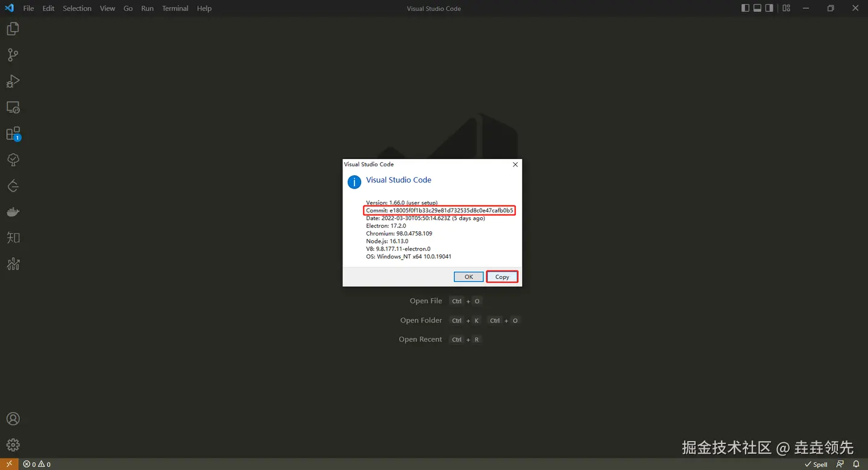Open the Run and Debug view
Image resolution: width=868 pixels, height=470 pixels.
[x=13, y=81]
